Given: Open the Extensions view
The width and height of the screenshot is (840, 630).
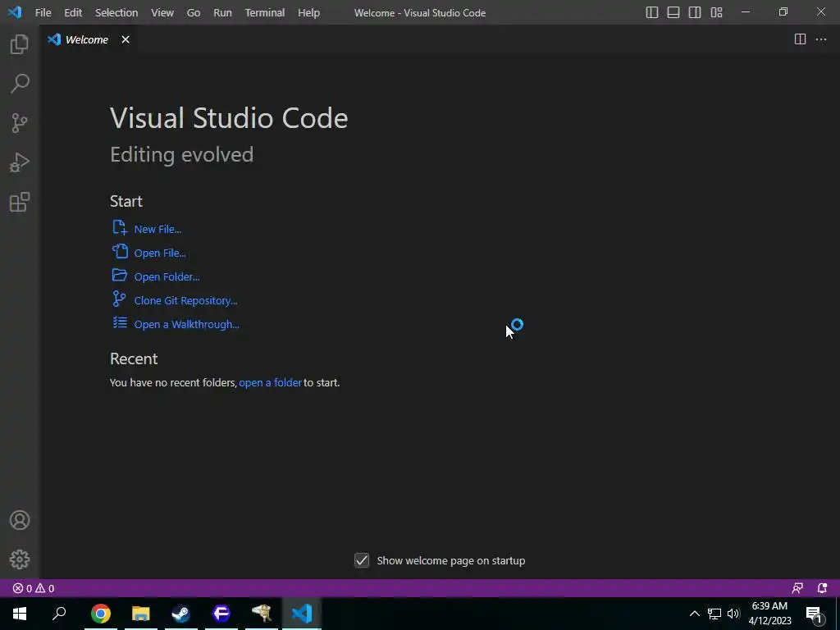Looking at the screenshot, I should [x=20, y=202].
